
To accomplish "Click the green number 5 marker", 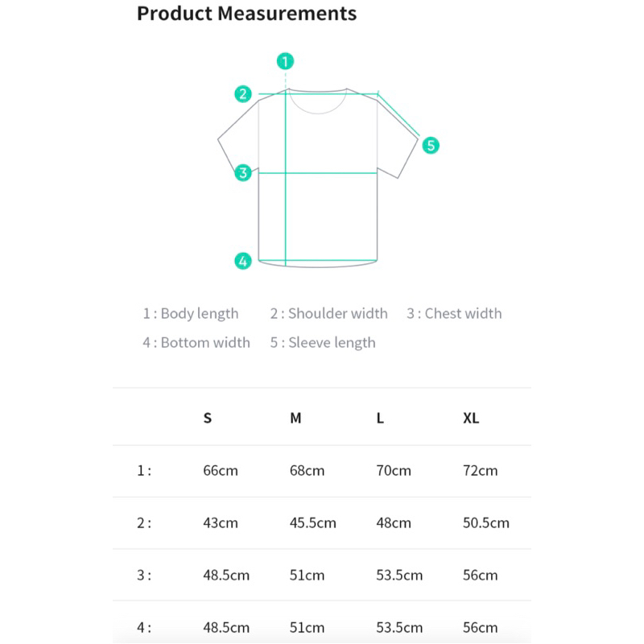I will (431, 145).
